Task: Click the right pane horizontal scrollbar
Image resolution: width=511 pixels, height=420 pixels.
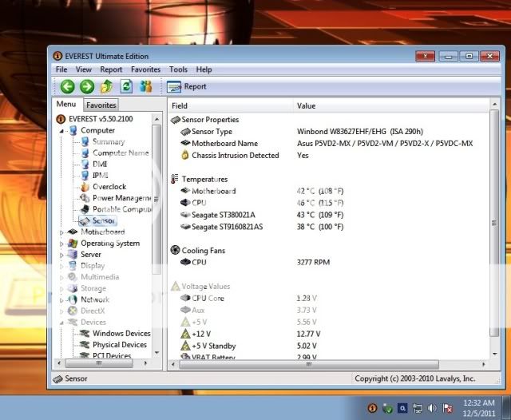Action: [309, 364]
